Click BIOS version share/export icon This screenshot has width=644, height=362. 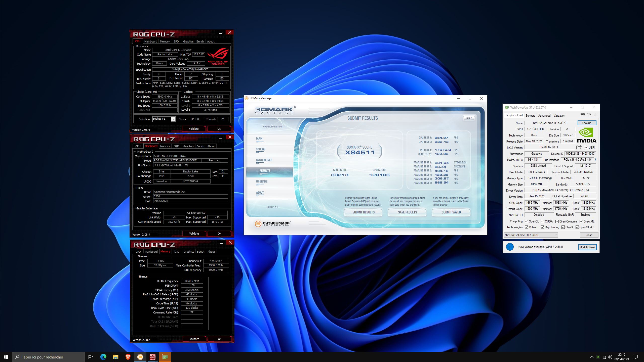click(x=579, y=147)
